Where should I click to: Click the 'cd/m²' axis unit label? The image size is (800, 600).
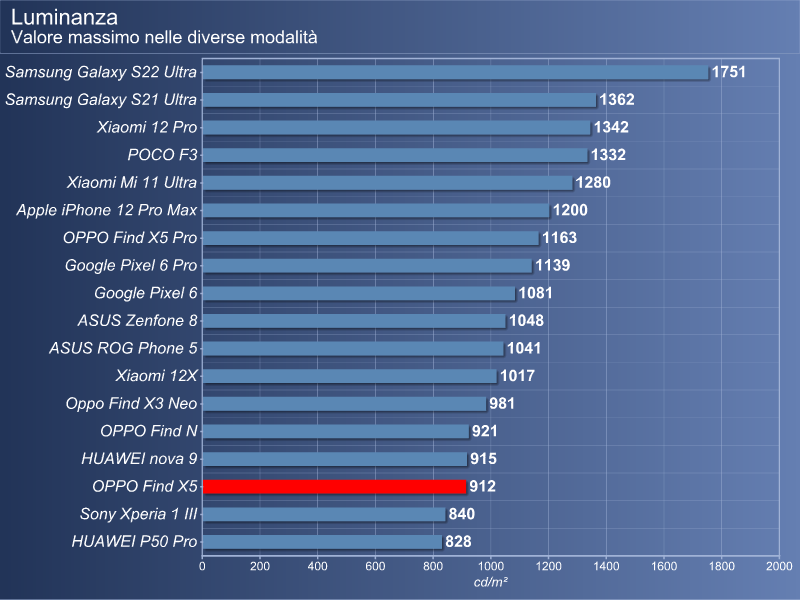click(x=491, y=582)
